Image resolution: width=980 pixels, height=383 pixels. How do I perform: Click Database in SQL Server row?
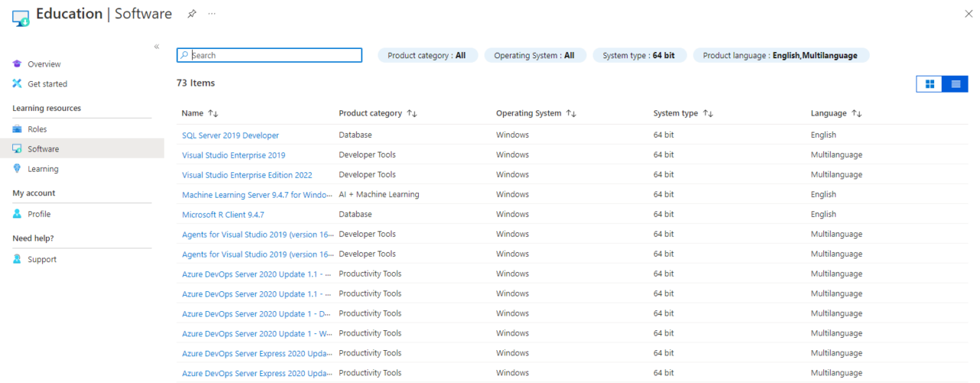click(x=355, y=135)
